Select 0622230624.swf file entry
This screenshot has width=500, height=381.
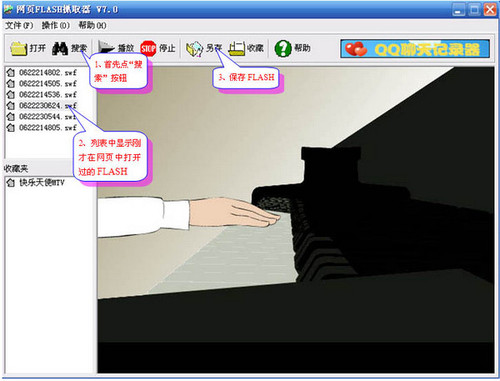point(42,105)
